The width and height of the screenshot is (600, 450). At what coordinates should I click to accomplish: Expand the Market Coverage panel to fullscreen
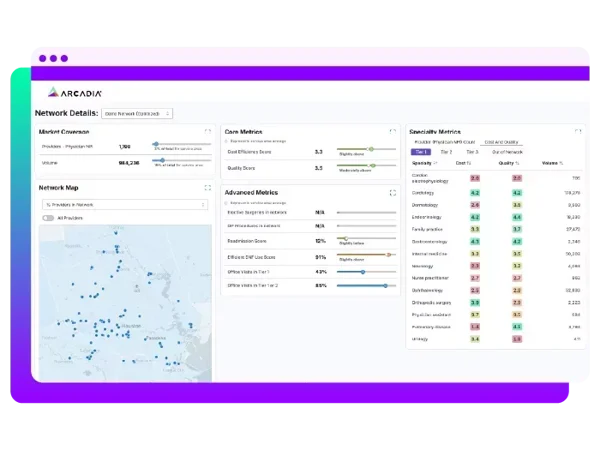[x=208, y=132]
